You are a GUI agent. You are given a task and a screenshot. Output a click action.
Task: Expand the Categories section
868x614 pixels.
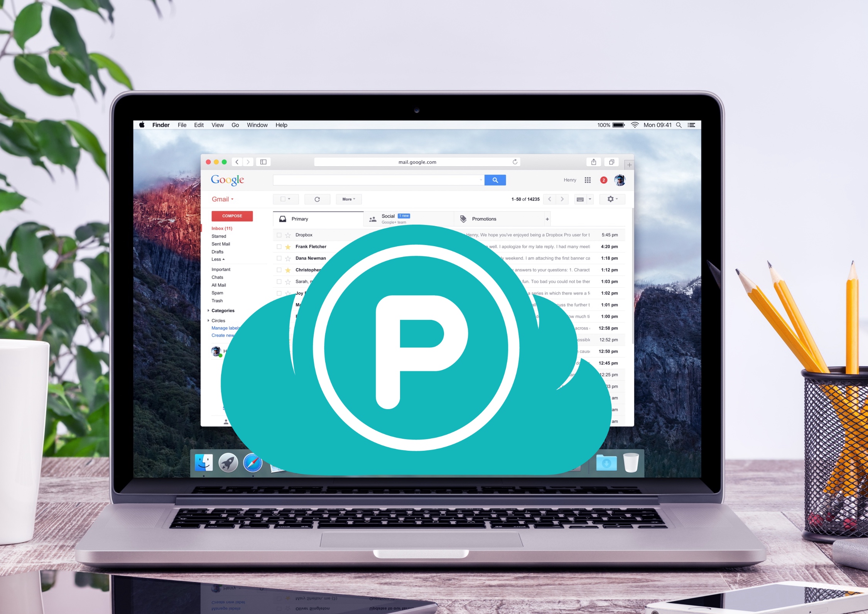pyautogui.click(x=211, y=310)
